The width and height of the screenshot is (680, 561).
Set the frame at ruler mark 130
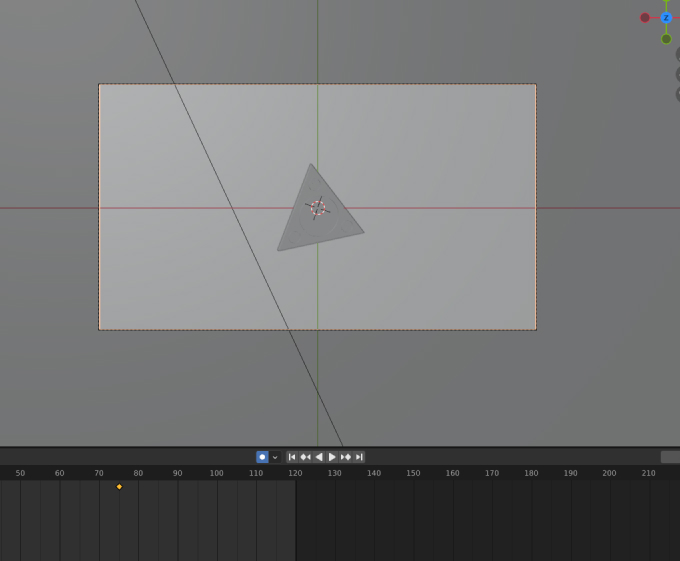(x=334, y=473)
